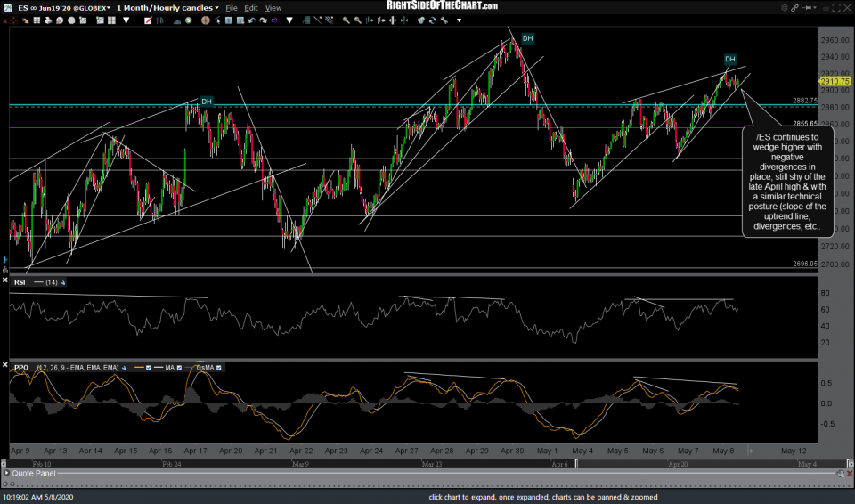Click the zoom out magnifier icon
Screen dimensions: 855x504
tap(358, 20)
